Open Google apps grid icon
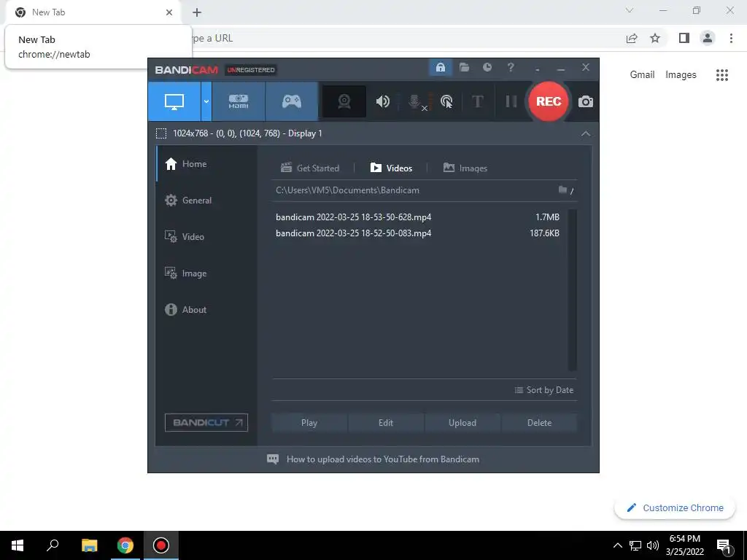747x560 pixels. coord(722,75)
